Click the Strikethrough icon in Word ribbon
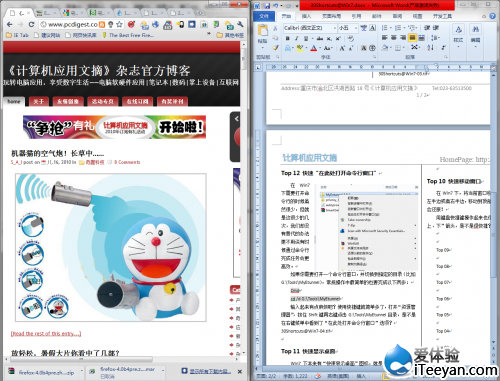 click(320, 39)
